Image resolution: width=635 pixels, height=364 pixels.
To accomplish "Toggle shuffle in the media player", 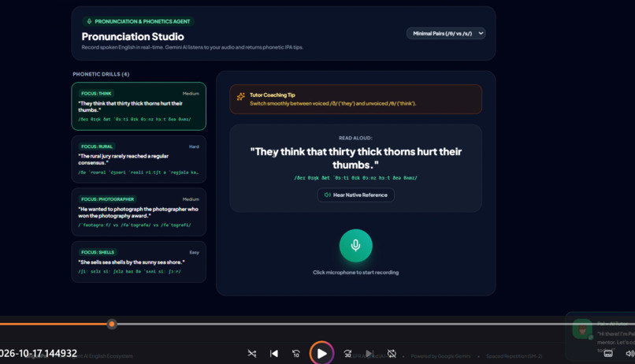I will [252, 354].
